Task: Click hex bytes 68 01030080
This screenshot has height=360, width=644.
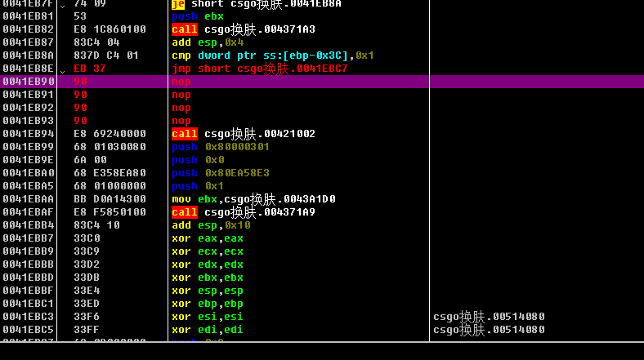Action: pyautogui.click(x=110, y=147)
